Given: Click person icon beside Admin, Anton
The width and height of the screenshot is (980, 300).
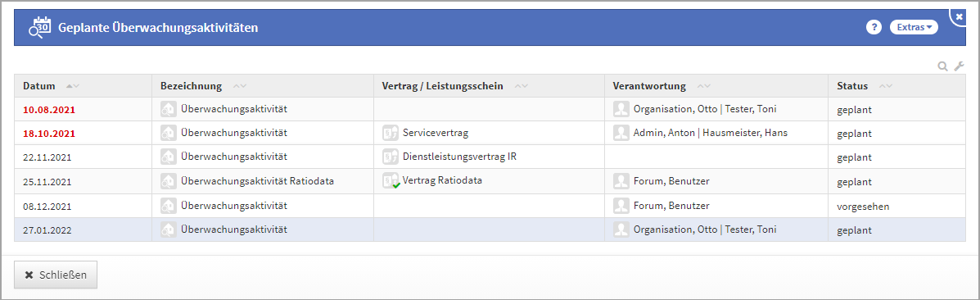Looking at the screenshot, I should click(621, 133).
